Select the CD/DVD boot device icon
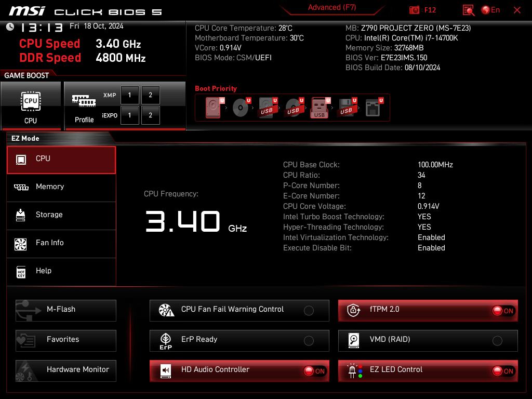This screenshot has width=532, height=399. click(241, 108)
